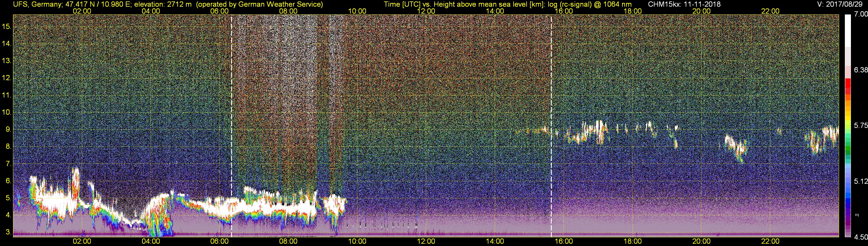Click the 08:00 label on the bottom time axis
The height and width of the screenshot is (246, 868).
point(288,241)
